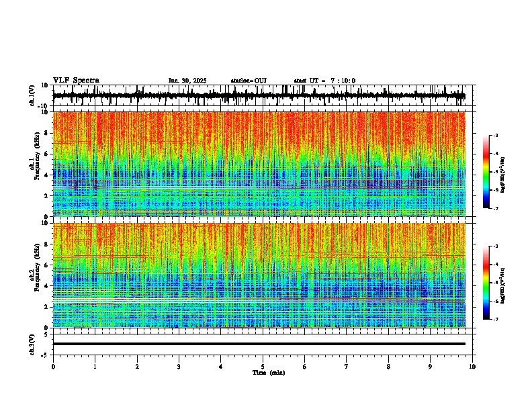Click the ch.1 voltage waveform trace
This screenshot has width=532, height=411.
[259, 96]
